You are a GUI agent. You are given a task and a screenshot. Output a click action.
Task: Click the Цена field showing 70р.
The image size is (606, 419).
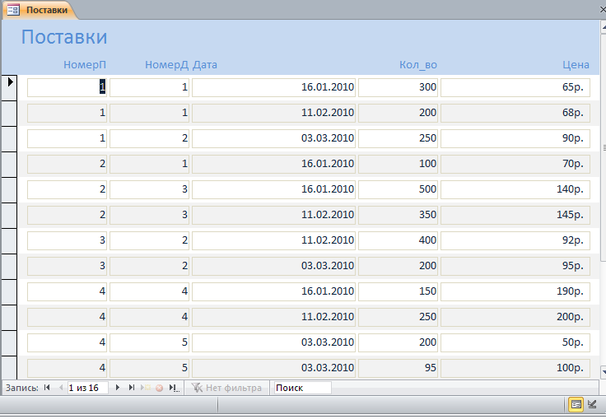pos(515,164)
